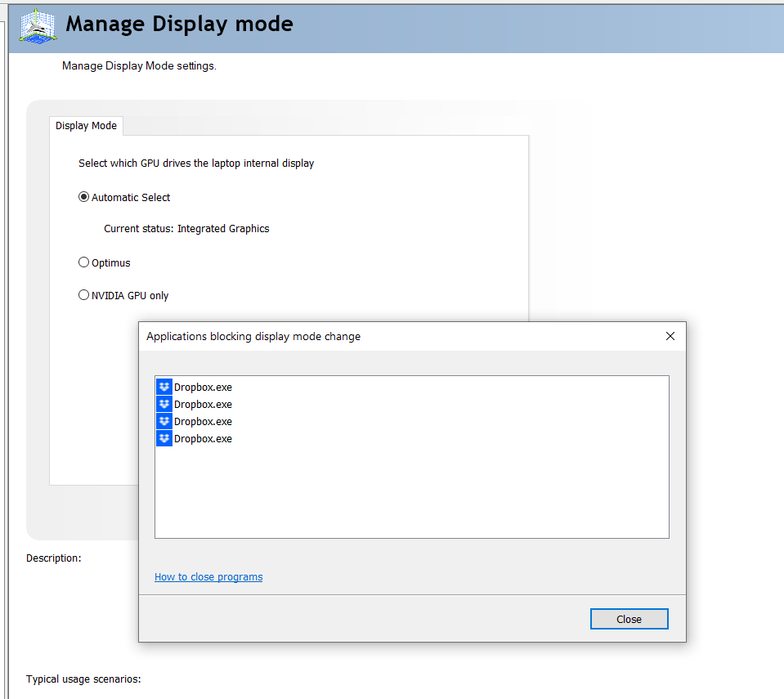Click the Dropbox icon in the fourth list row

pyautogui.click(x=164, y=438)
